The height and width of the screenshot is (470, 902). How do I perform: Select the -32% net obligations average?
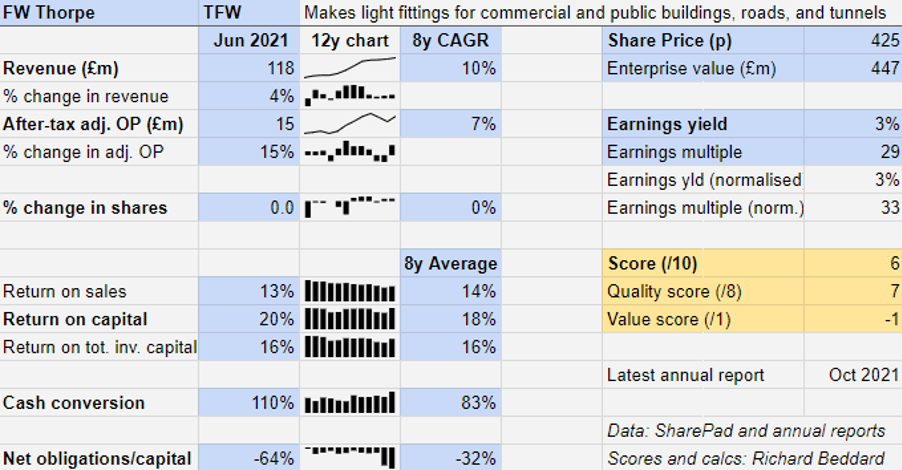(450, 458)
